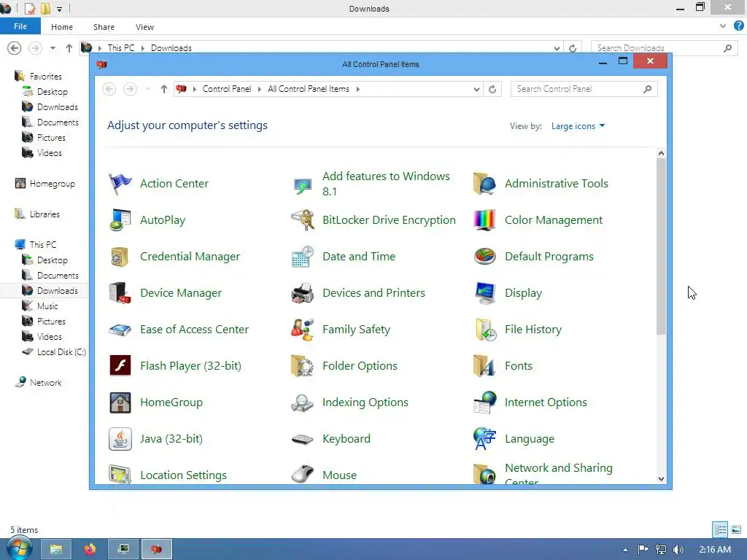Click the AutoPlay icon

tap(120, 220)
